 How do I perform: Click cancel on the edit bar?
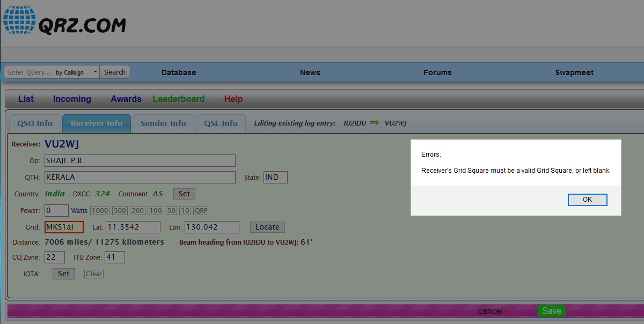(491, 311)
